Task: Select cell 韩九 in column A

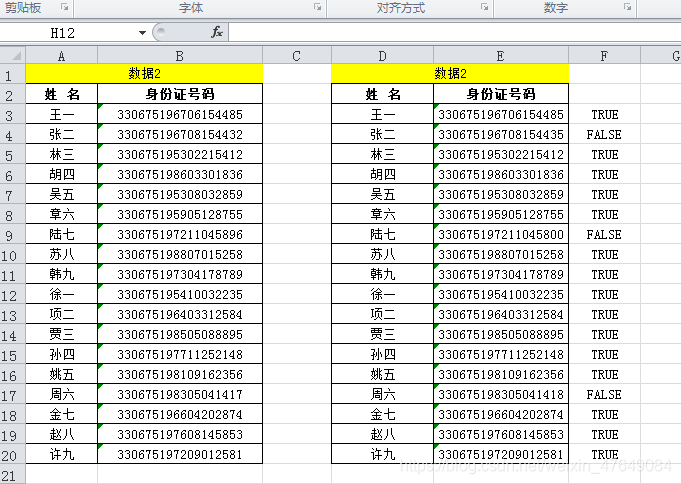Action: point(62,274)
